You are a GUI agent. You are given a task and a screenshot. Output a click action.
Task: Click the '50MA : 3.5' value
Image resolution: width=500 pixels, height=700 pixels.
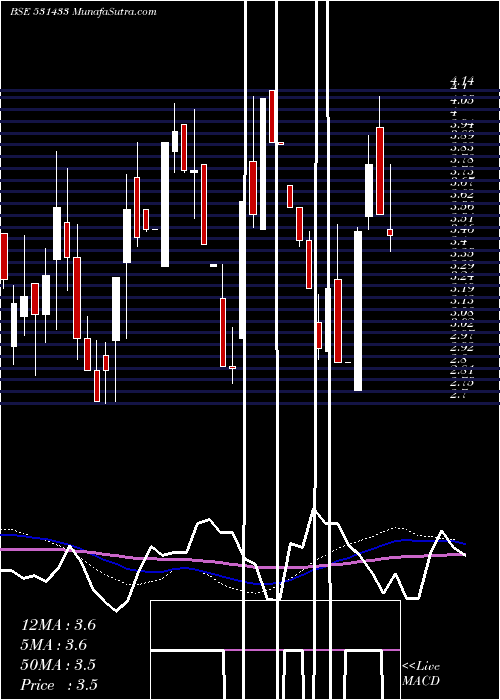(x=58, y=665)
